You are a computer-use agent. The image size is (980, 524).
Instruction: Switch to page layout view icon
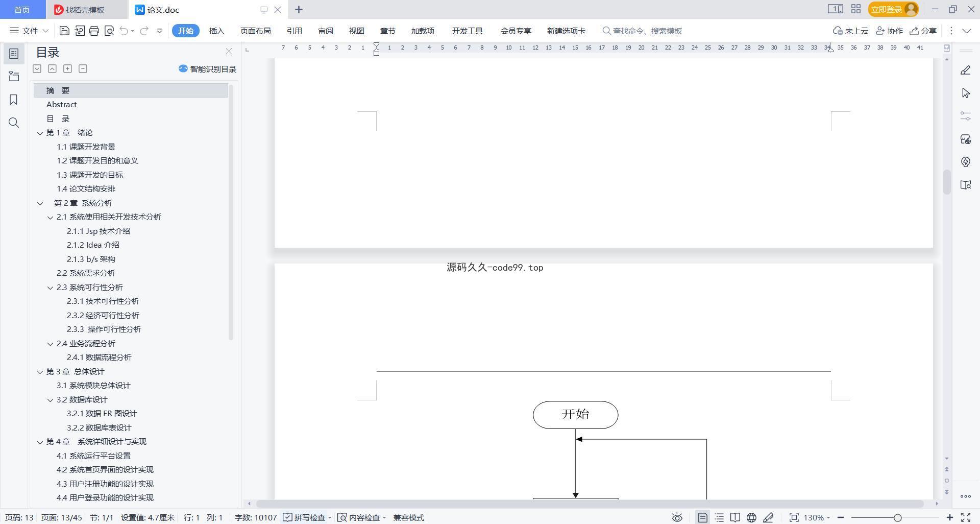pos(703,517)
